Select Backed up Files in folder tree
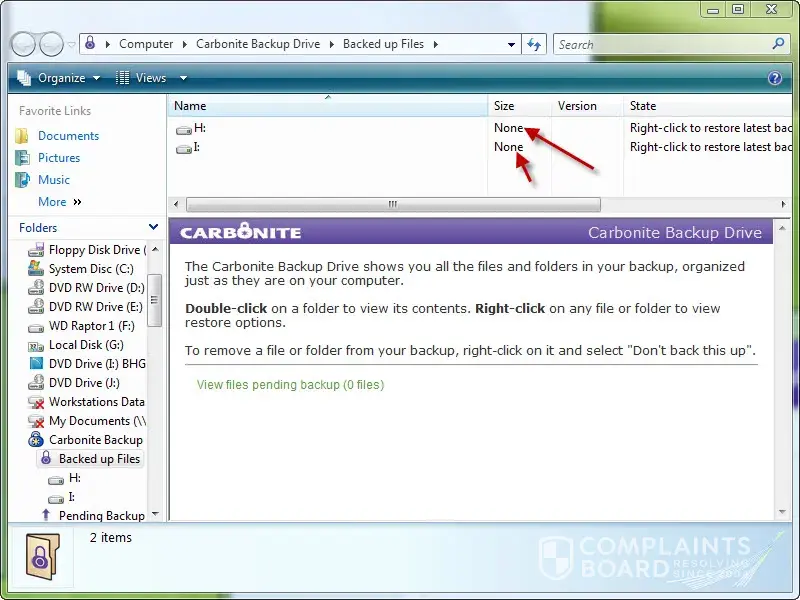This screenshot has height=600, width=800. 90,459
